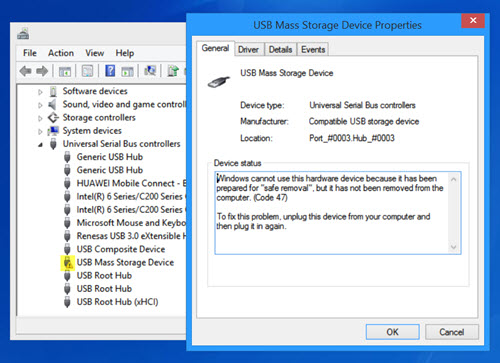The image size is (500, 363).
Task: Click the HUAWEI Mobile Connect plug icon
Action: click(67, 183)
